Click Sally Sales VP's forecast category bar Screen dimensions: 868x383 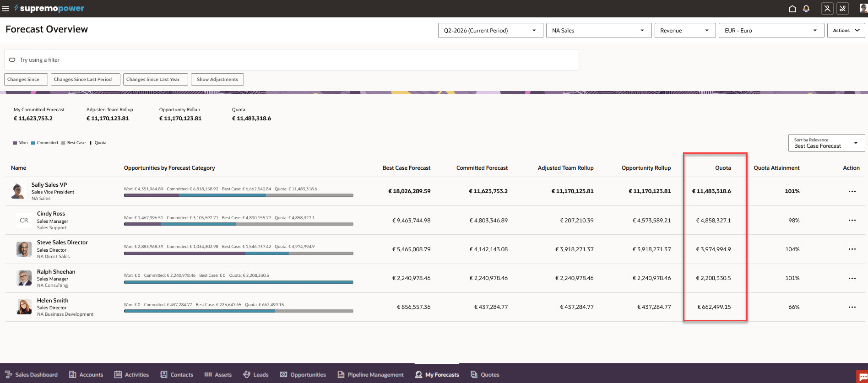point(239,195)
